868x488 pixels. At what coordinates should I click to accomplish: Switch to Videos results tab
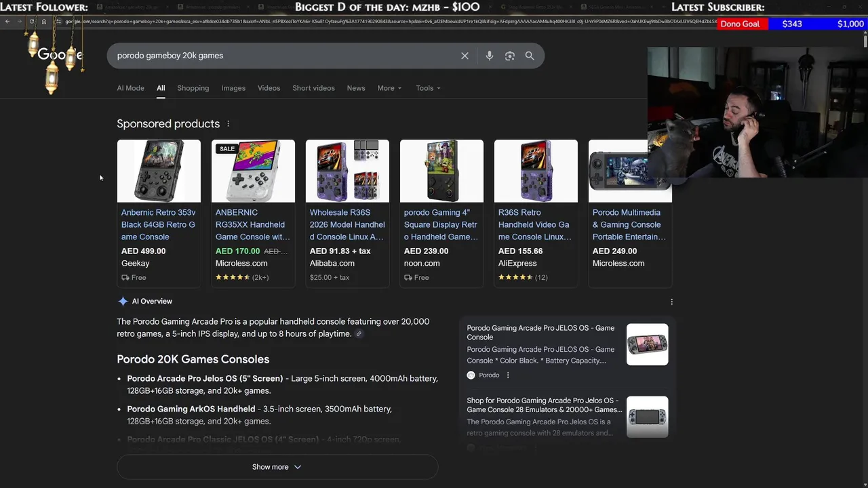pos(269,88)
